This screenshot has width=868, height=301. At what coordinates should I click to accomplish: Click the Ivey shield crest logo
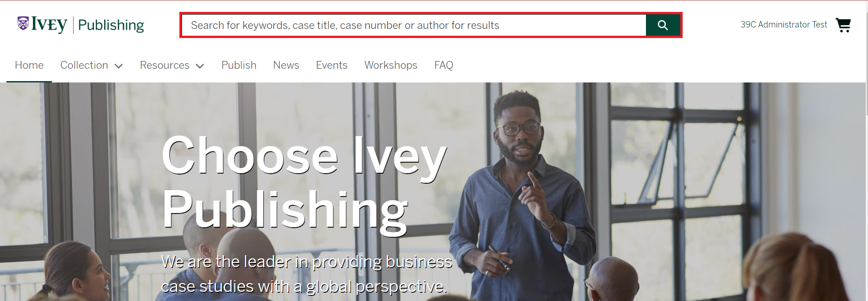23,23
